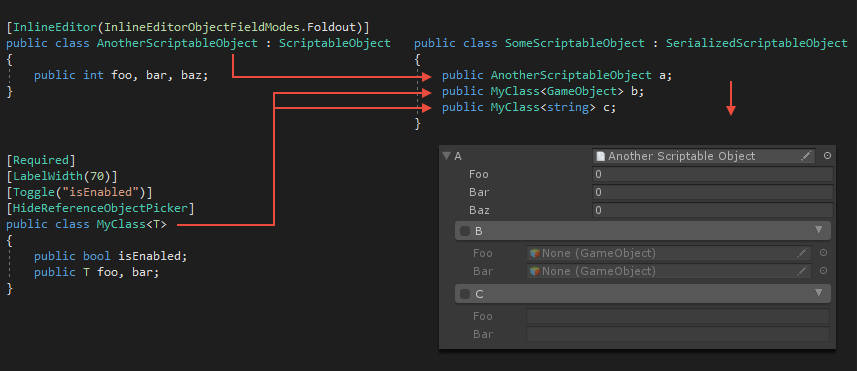Enable the B toggle checkbox

tap(465, 231)
